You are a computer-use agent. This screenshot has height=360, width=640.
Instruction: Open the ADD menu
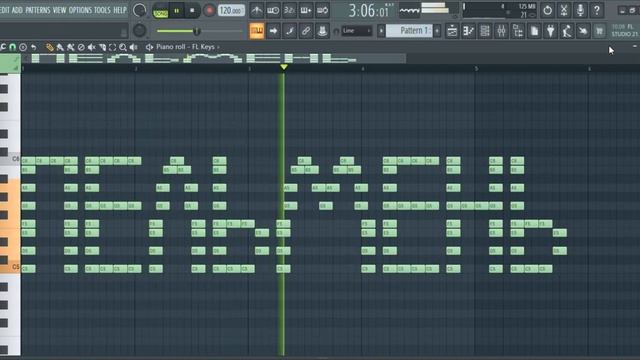[17, 10]
